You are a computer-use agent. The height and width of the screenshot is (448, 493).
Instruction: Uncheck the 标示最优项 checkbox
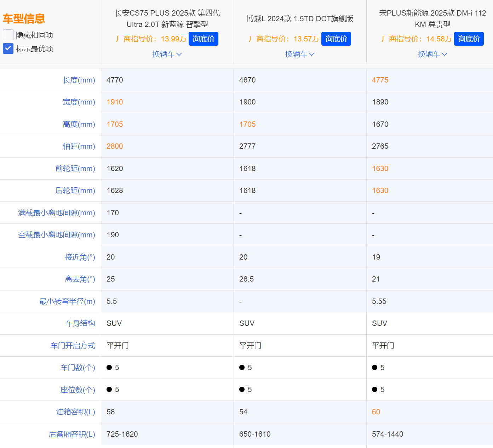click(x=8, y=49)
